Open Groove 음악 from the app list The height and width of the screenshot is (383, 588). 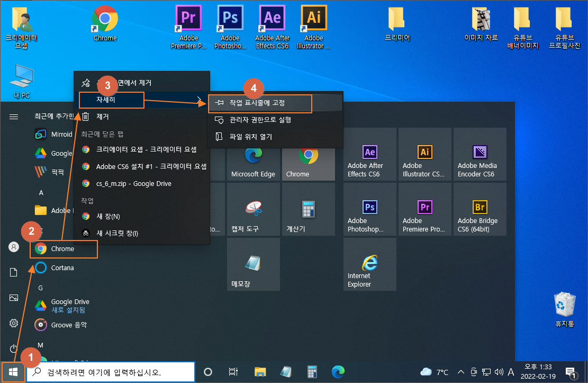click(60, 325)
